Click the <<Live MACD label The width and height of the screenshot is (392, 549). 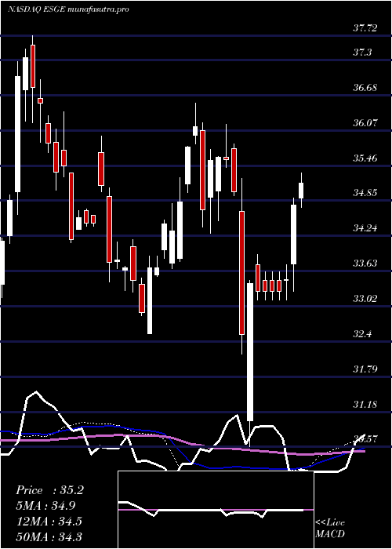click(330, 528)
